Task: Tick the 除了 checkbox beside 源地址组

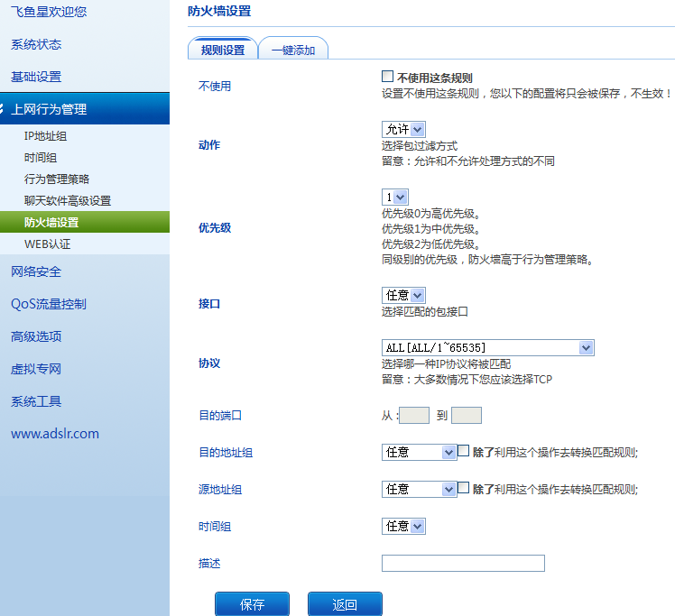Action: coord(463,488)
